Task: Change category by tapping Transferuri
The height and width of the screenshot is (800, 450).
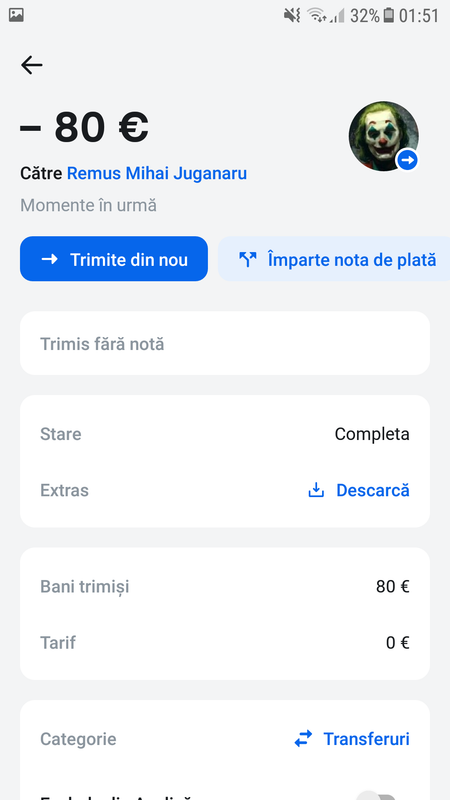Action: tap(366, 739)
